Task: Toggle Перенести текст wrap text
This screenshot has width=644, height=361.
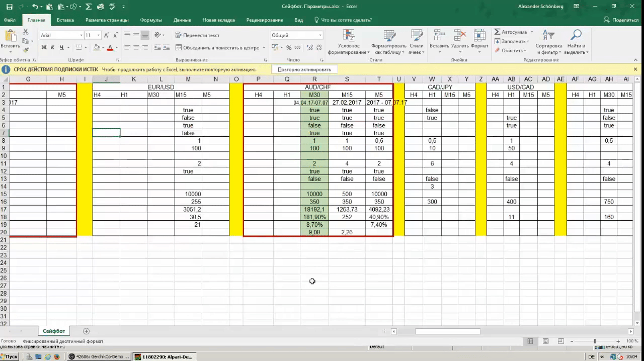Action: (197, 35)
